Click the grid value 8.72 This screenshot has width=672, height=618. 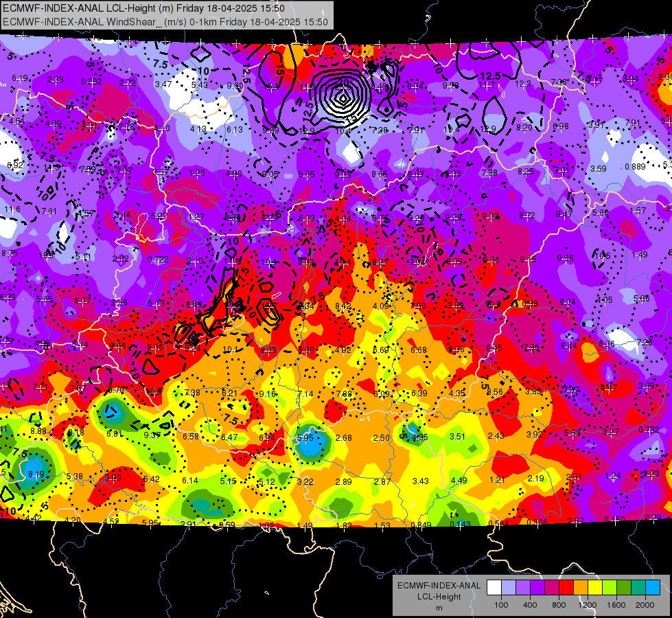[527, 216]
